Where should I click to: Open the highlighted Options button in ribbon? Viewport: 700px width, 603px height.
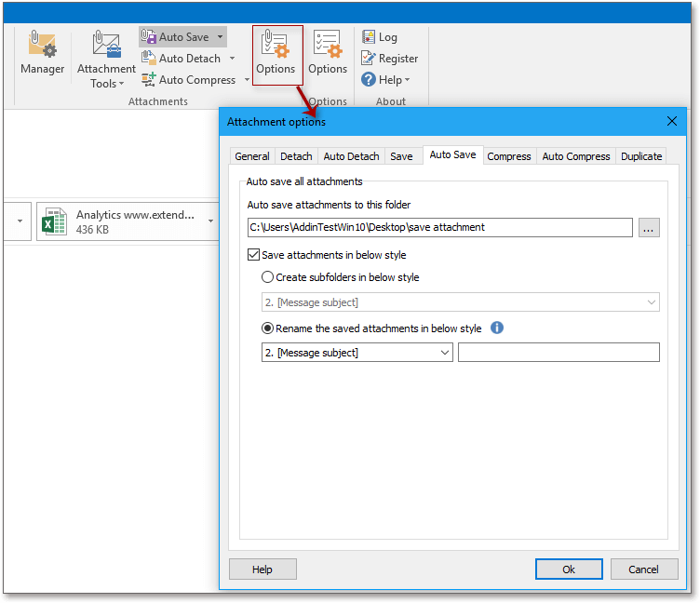point(276,54)
